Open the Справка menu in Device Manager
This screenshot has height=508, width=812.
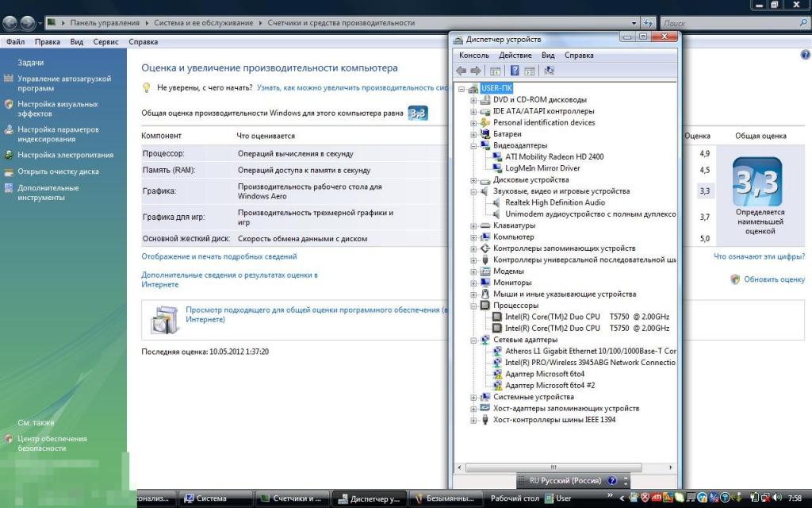coord(579,55)
